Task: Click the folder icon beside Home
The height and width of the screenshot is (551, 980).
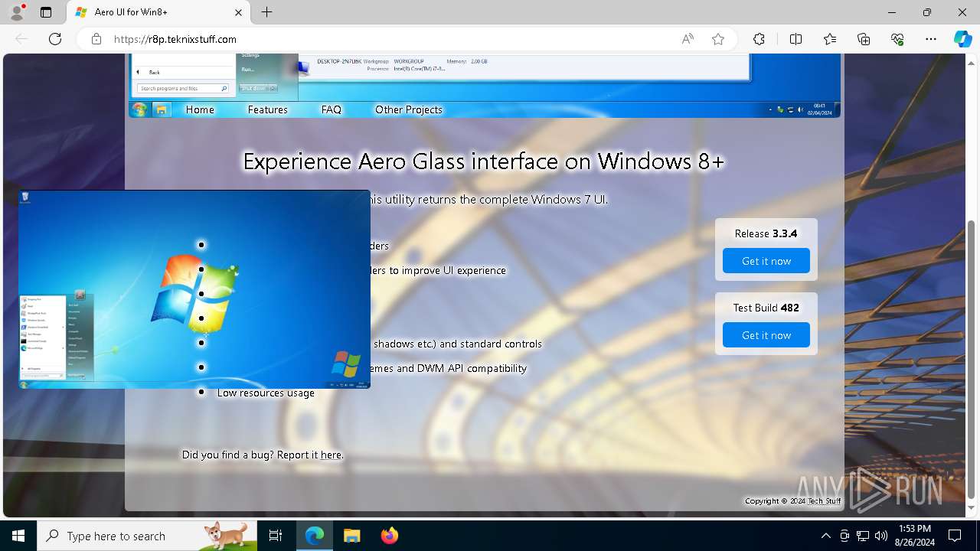Action: (x=162, y=109)
